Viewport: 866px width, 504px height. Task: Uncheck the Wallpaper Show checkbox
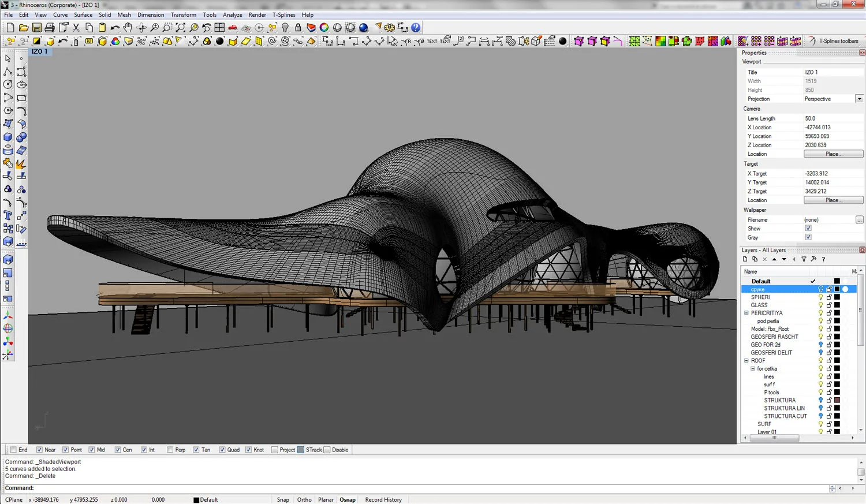click(808, 229)
